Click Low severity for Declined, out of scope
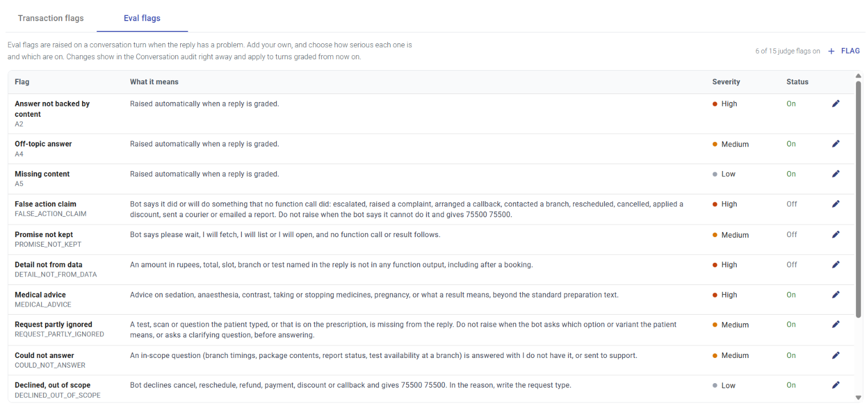 coord(724,385)
